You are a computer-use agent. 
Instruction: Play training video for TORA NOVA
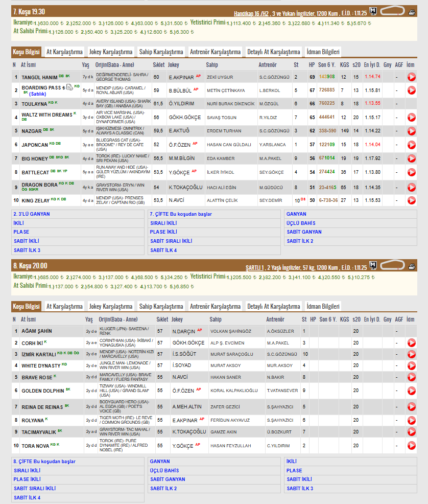[411, 446]
